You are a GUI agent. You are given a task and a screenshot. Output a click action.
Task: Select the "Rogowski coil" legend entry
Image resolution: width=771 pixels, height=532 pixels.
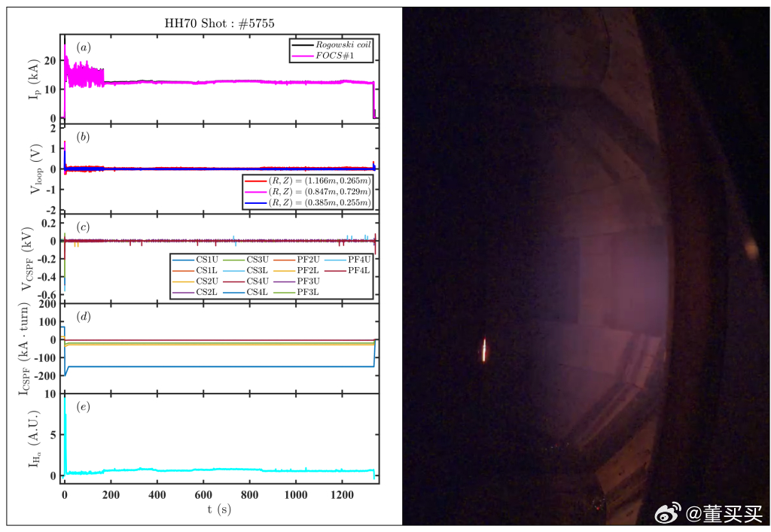tap(331, 44)
